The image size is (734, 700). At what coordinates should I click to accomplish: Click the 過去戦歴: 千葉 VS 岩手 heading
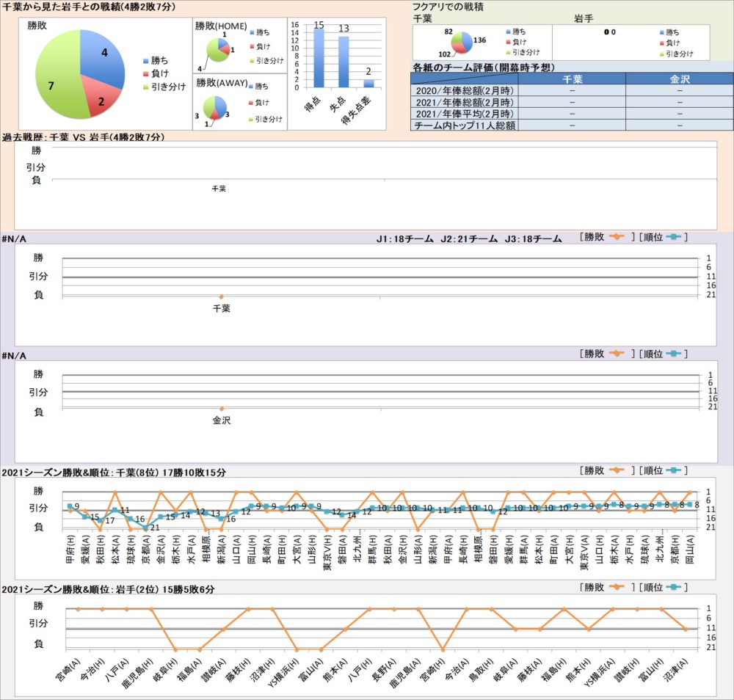pos(83,137)
